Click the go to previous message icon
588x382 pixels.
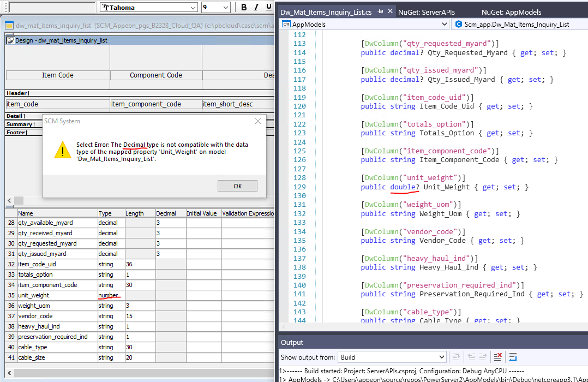473,357
